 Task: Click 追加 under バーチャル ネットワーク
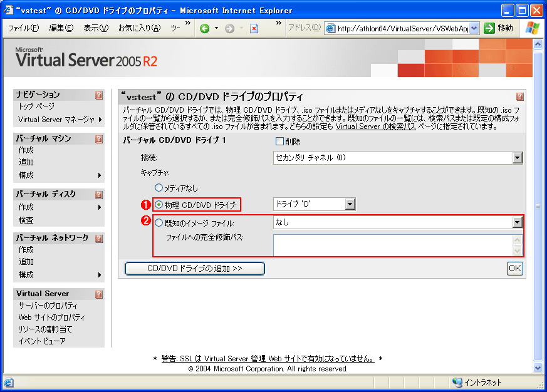[x=26, y=262]
